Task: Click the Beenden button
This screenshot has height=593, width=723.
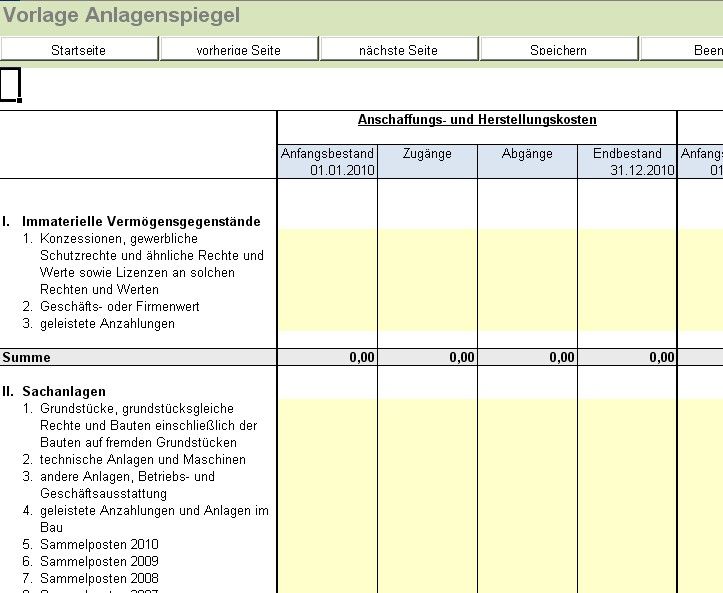Action: [x=682, y=49]
